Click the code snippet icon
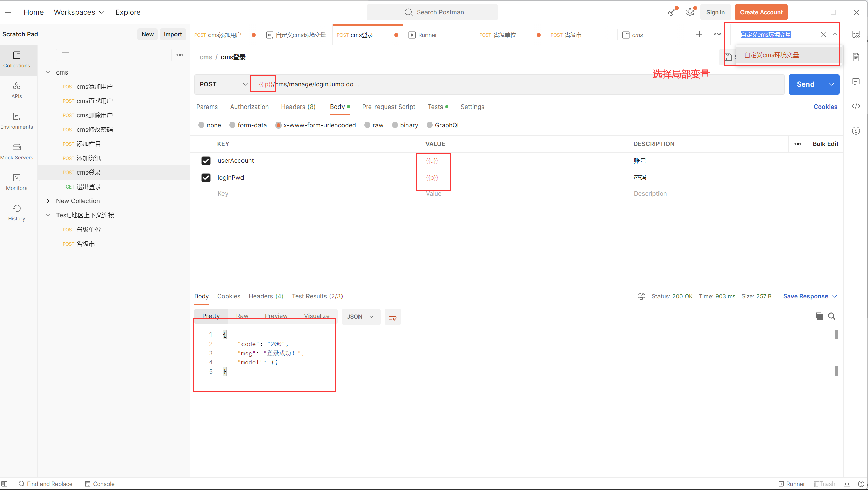The height and width of the screenshot is (490, 868). [856, 106]
